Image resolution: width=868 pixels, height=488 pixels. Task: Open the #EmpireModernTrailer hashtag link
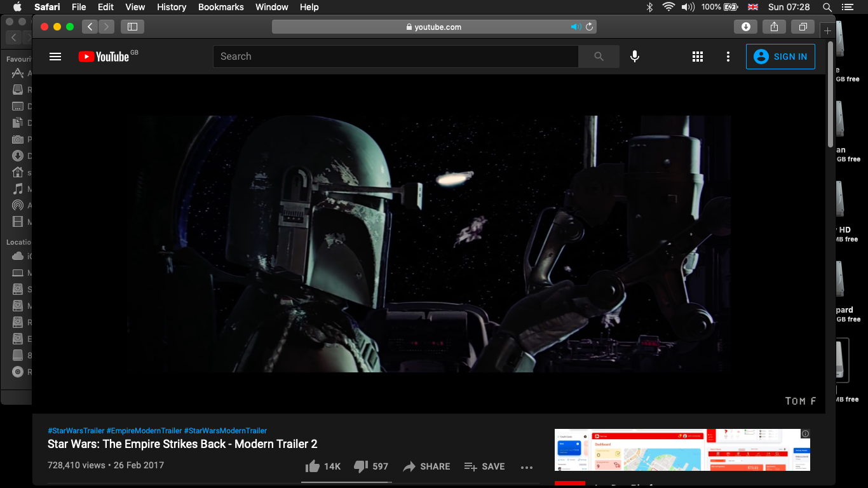pyautogui.click(x=144, y=431)
